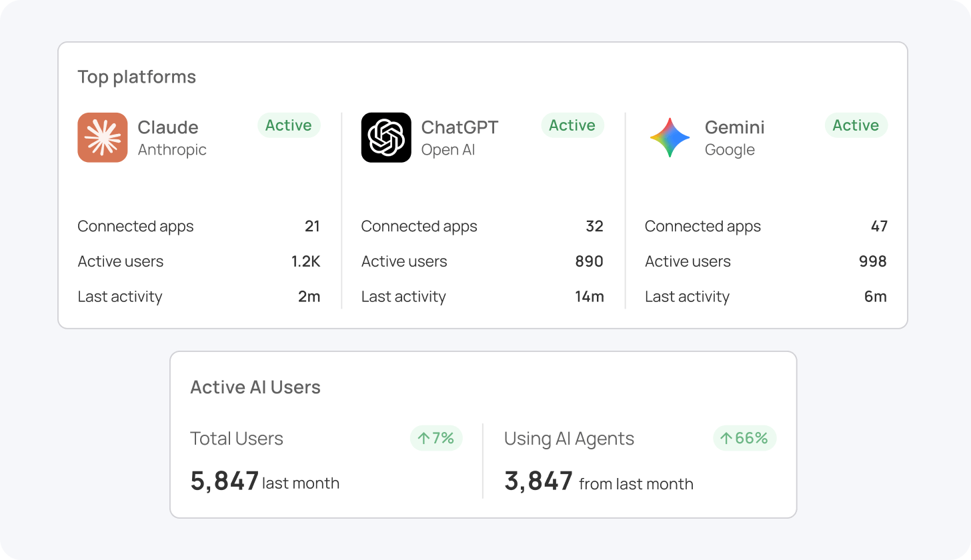The height and width of the screenshot is (560, 971).
Task: Click the Using AI Agents 3,847 figure
Action: coord(538,481)
